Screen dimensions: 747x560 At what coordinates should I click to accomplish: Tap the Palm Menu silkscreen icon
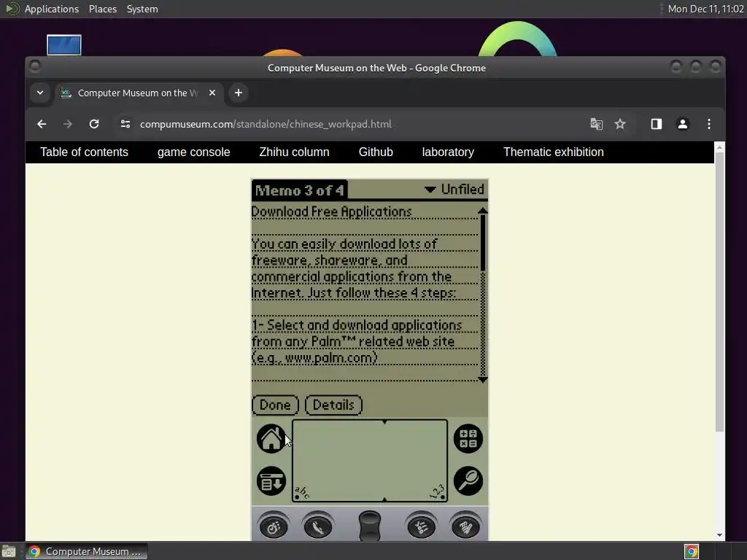click(x=271, y=481)
